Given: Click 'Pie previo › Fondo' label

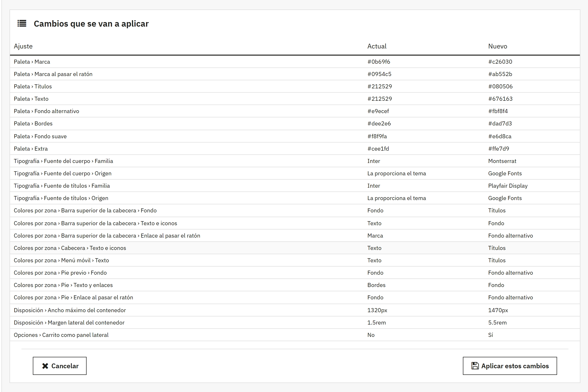Looking at the screenshot, I should 60,273.
